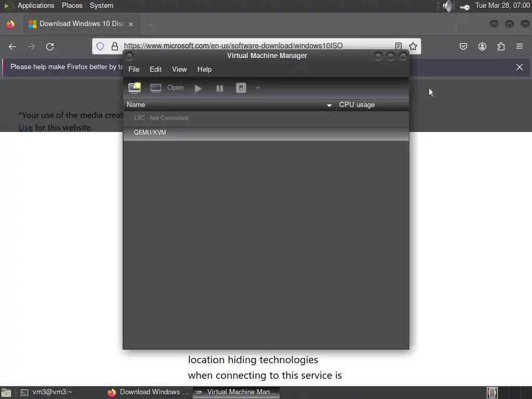The width and height of the screenshot is (532, 399).
Task: Open the Places menu
Action: (x=72, y=5)
